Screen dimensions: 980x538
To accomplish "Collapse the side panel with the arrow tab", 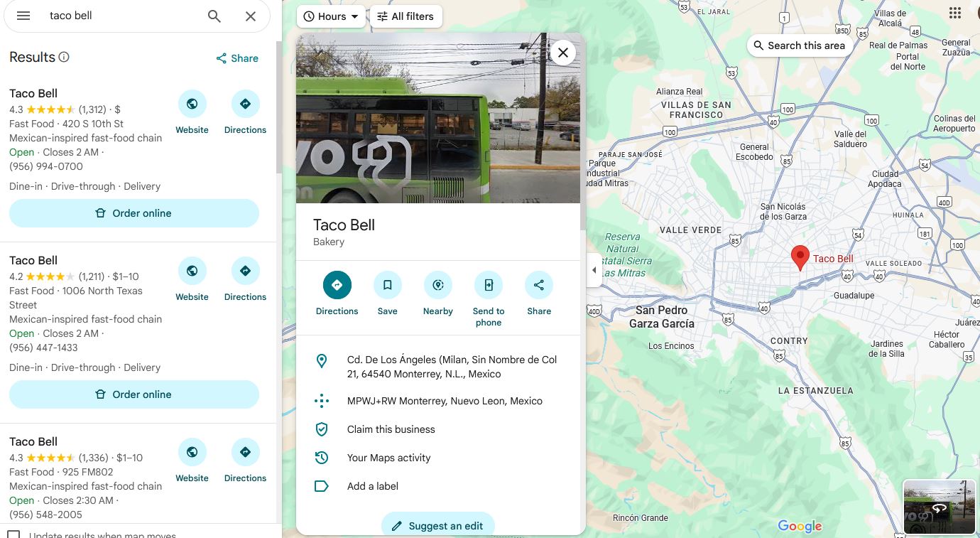I will click(594, 270).
